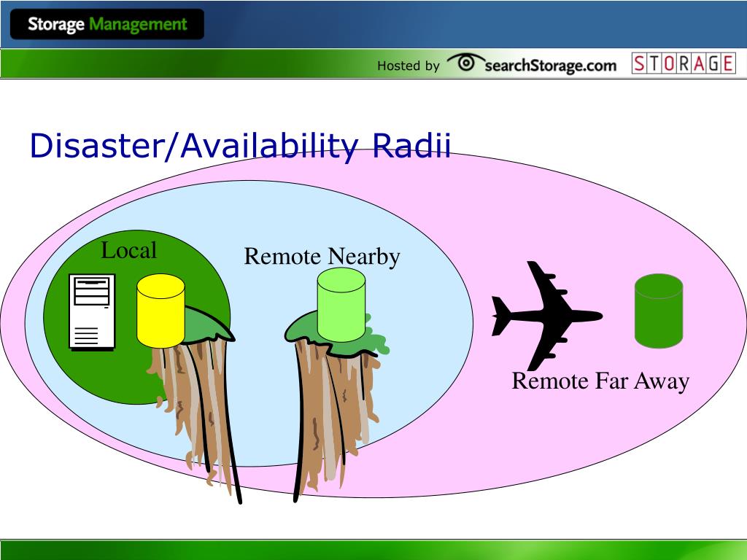This screenshot has width=747, height=560.
Task: Click the red STORAGE magazine logo
Action: (x=684, y=63)
